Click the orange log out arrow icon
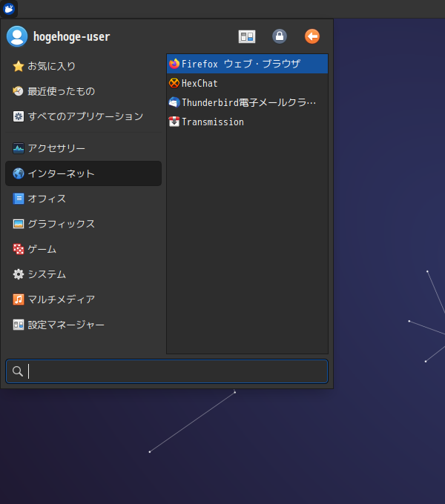This screenshot has width=445, height=504. pyautogui.click(x=312, y=36)
